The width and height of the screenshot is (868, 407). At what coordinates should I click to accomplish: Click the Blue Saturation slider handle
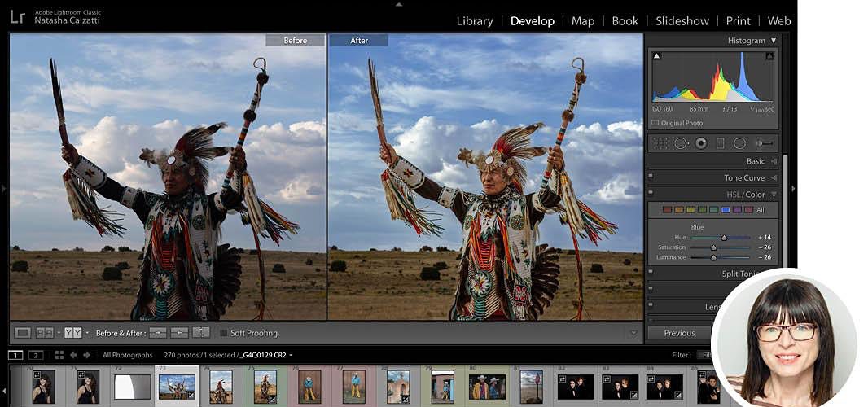coord(713,247)
